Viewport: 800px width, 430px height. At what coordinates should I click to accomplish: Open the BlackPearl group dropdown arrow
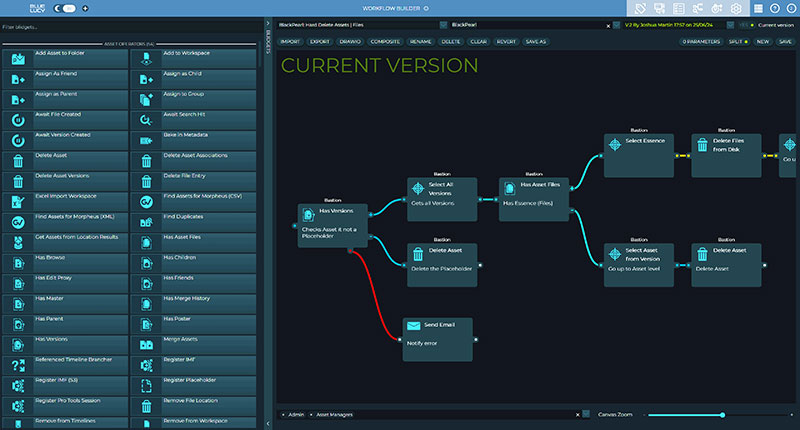616,24
